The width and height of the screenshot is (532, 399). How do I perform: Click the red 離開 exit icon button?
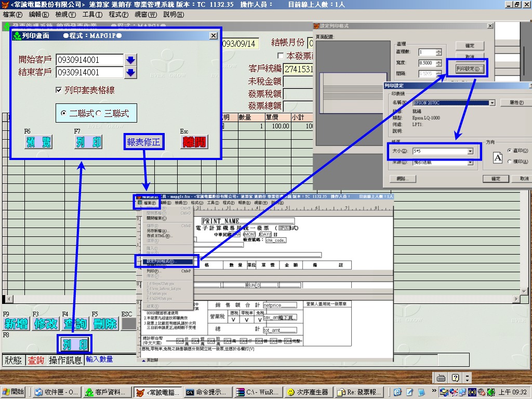[194, 142]
